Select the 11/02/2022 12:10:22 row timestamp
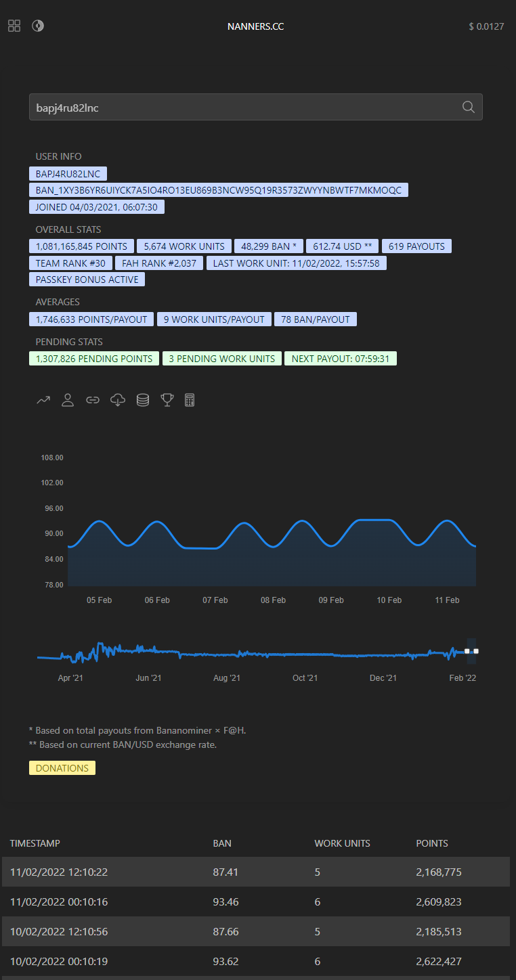516x980 pixels. pos(59,872)
